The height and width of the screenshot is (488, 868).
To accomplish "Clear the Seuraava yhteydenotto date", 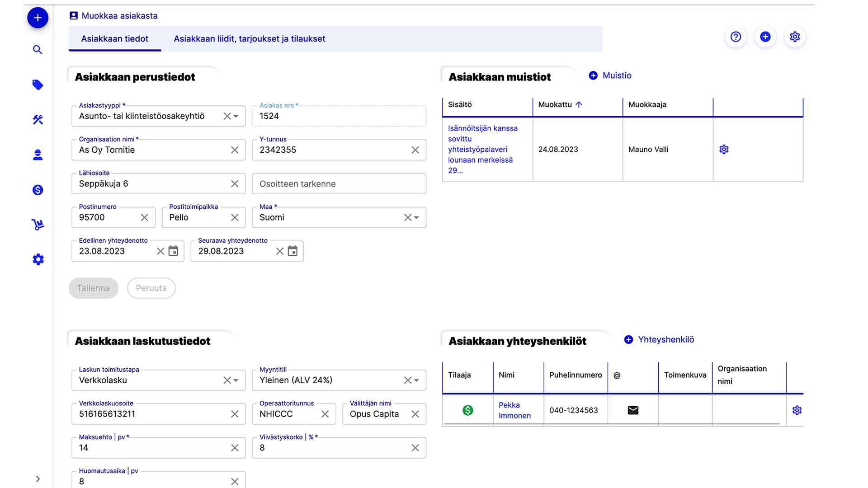I will [280, 251].
